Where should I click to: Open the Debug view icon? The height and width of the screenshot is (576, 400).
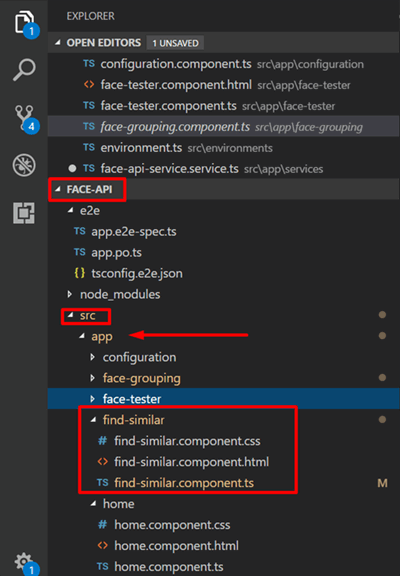[x=24, y=165]
